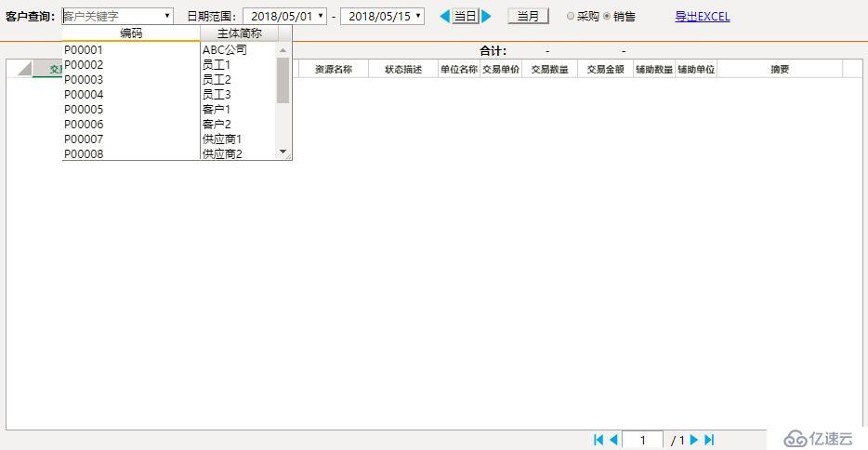868x450 pixels.
Task: Select code P00005 in dropdown list
Action: coord(84,110)
